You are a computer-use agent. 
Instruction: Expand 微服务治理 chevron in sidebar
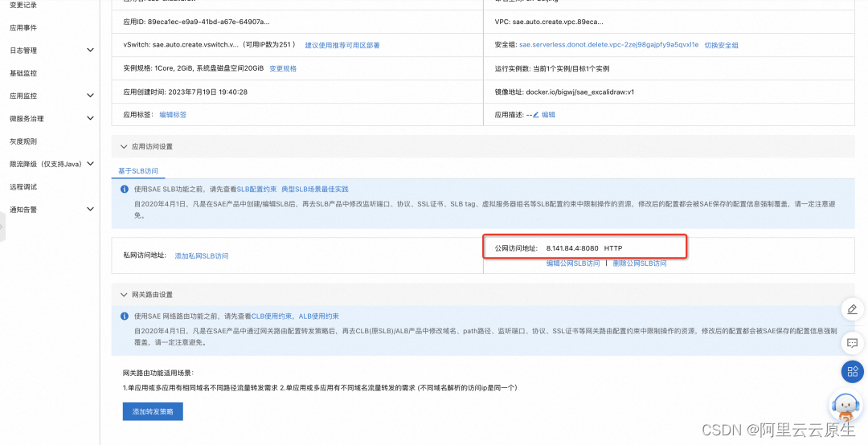[91, 118]
